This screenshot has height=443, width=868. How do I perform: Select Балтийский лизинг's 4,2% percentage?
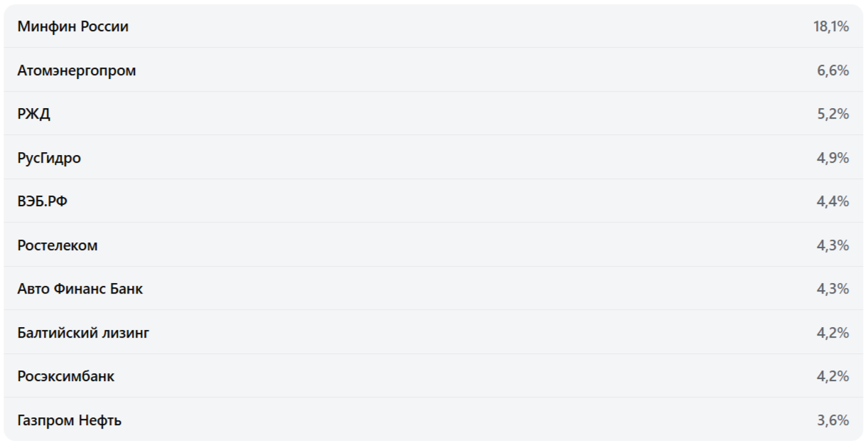(x=833, y=333)
